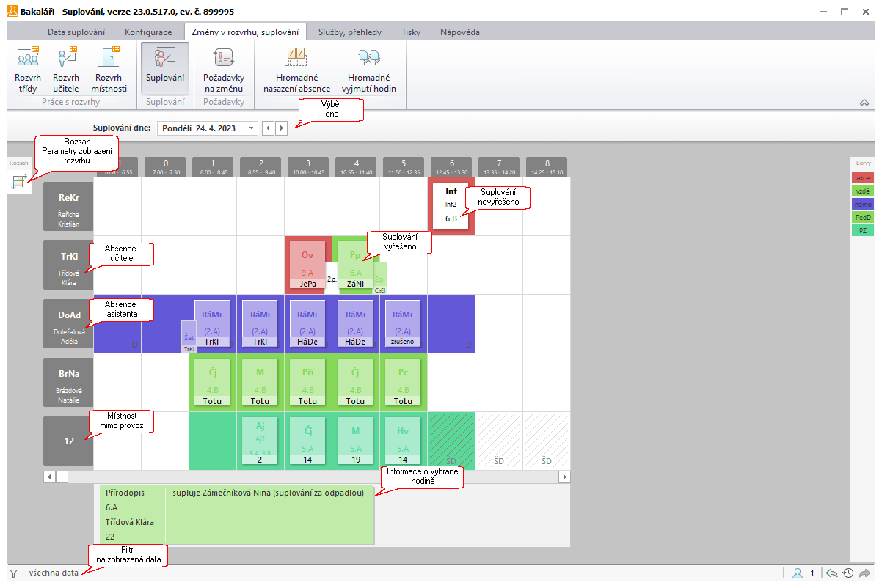Go to next day with right arrow
The image size is (882, 588).
[x=282, y=128]
